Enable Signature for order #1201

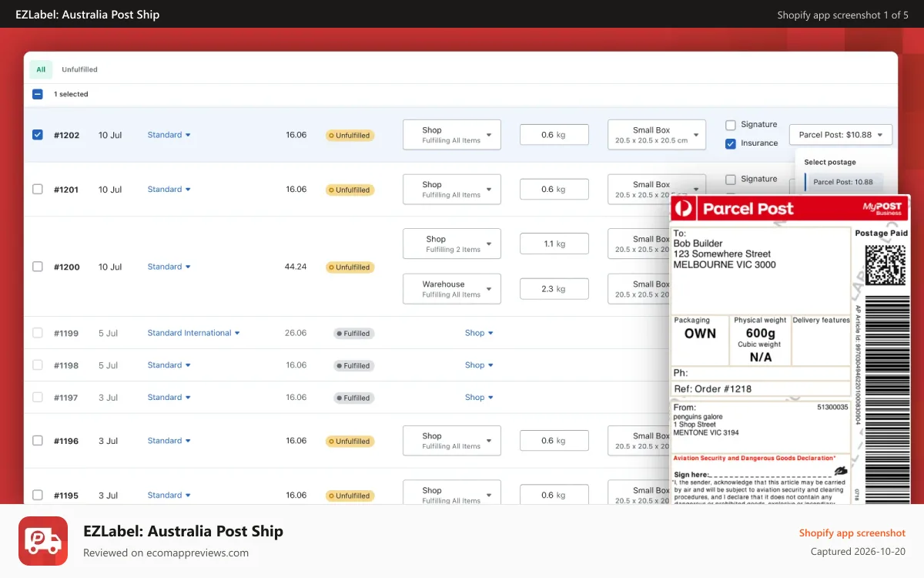(x=731, y=180)
